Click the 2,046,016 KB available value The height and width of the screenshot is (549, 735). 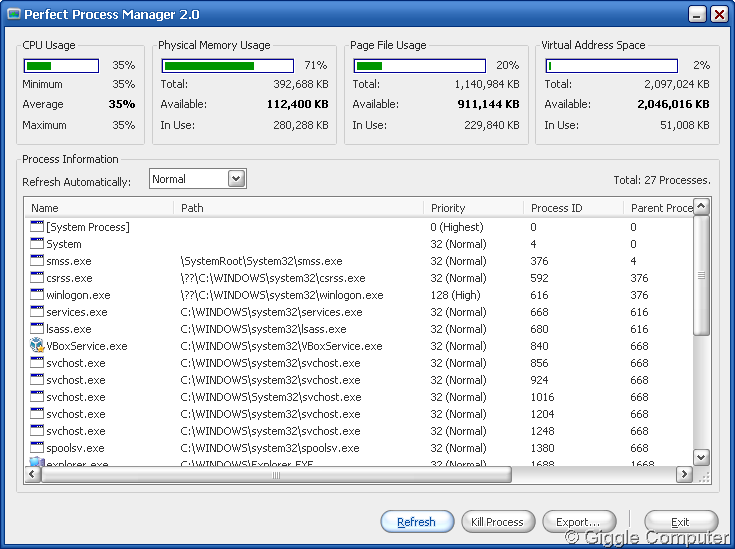673,104
